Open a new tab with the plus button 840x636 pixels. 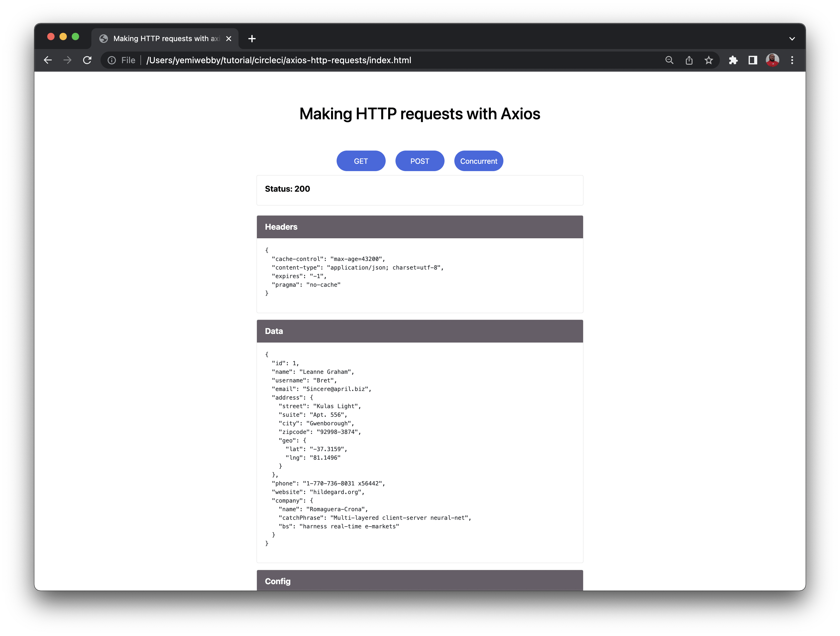[251, 38]
